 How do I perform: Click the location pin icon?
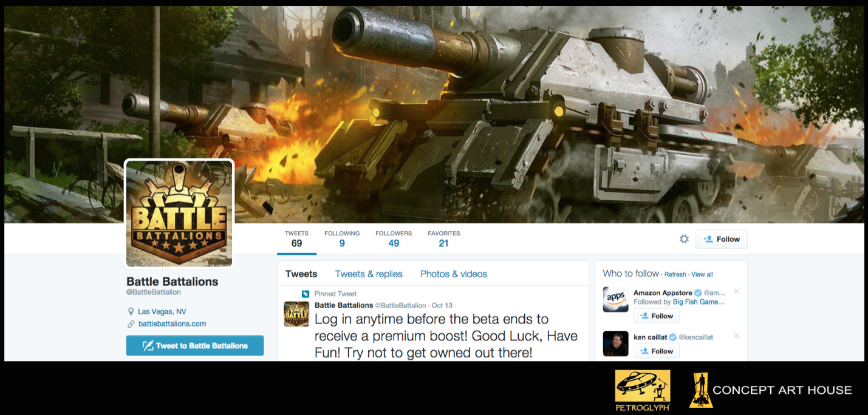click(131, 311)
